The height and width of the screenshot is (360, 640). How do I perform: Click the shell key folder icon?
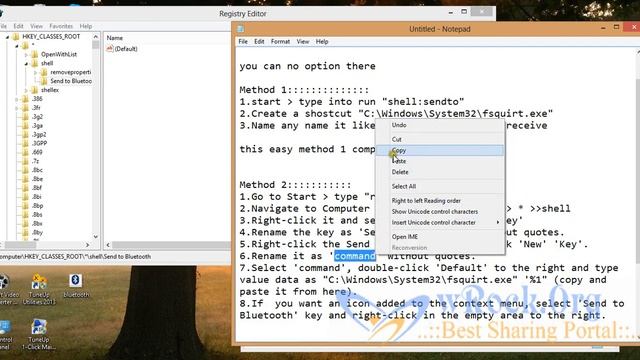coord(35,63)
